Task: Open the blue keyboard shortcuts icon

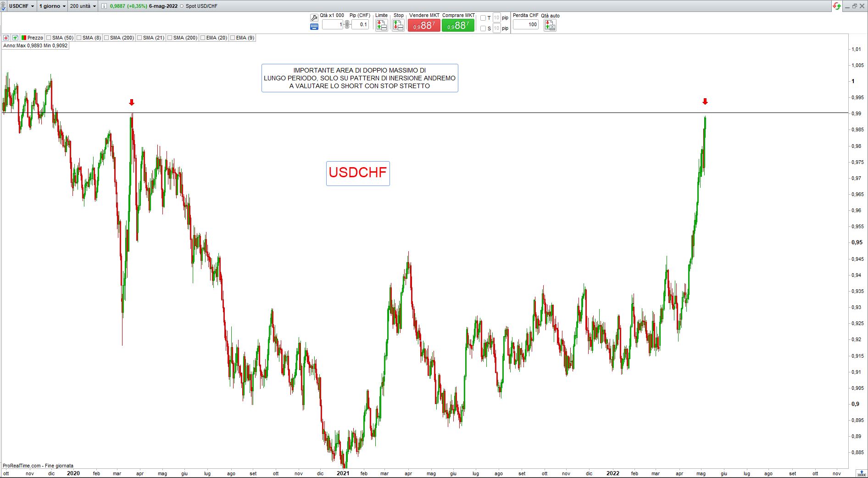Action: (x=314, y=27)
